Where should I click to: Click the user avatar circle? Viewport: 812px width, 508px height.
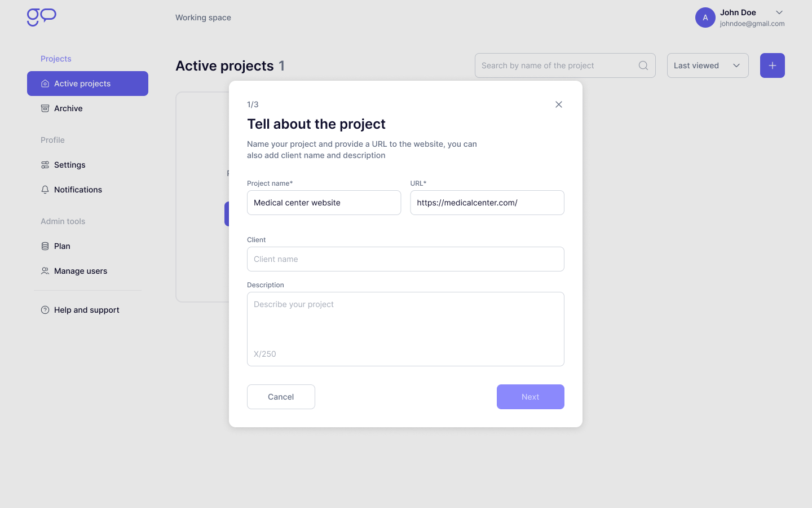[x=705, y=17]
